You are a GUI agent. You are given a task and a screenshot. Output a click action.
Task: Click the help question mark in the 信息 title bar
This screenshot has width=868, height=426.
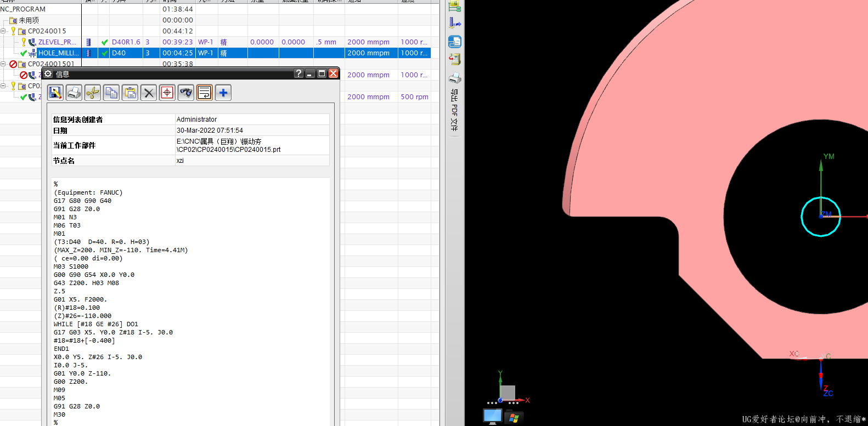(x=298, y=73)
